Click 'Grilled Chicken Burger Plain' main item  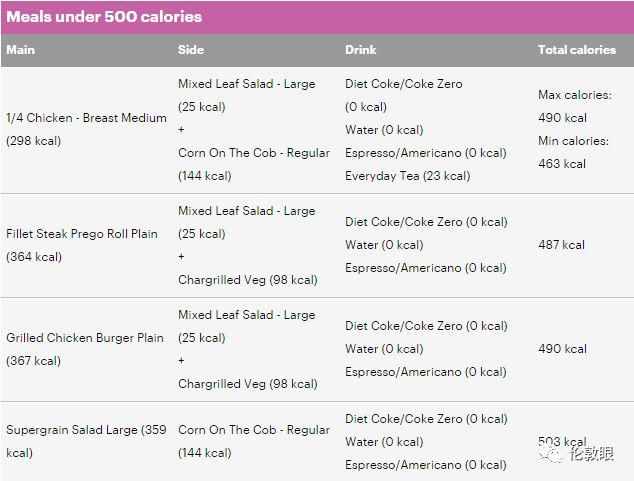click(85, 338)
